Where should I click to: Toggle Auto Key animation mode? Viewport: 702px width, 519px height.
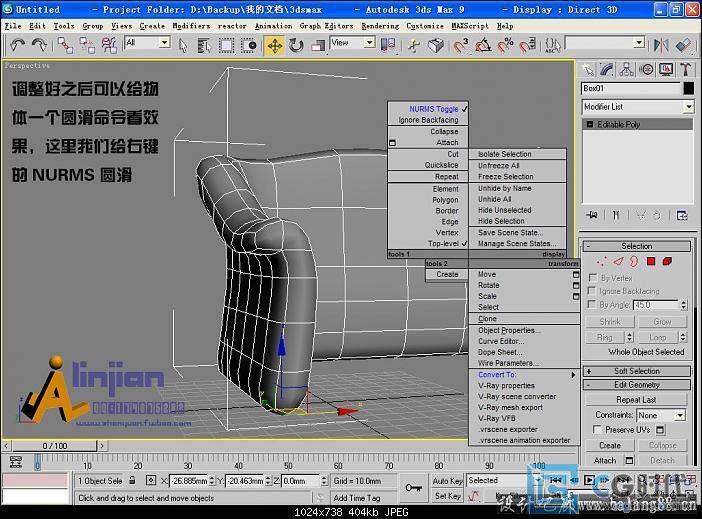click(x=447, y=480)
